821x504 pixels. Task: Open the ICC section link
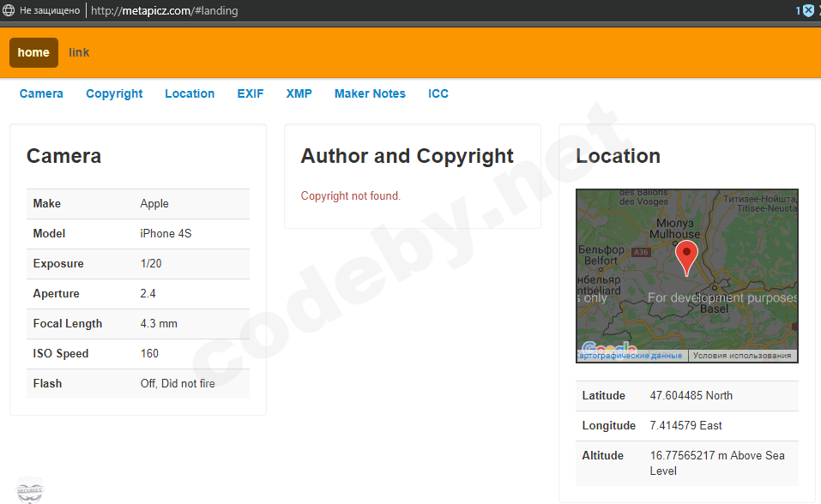point(438,93)
